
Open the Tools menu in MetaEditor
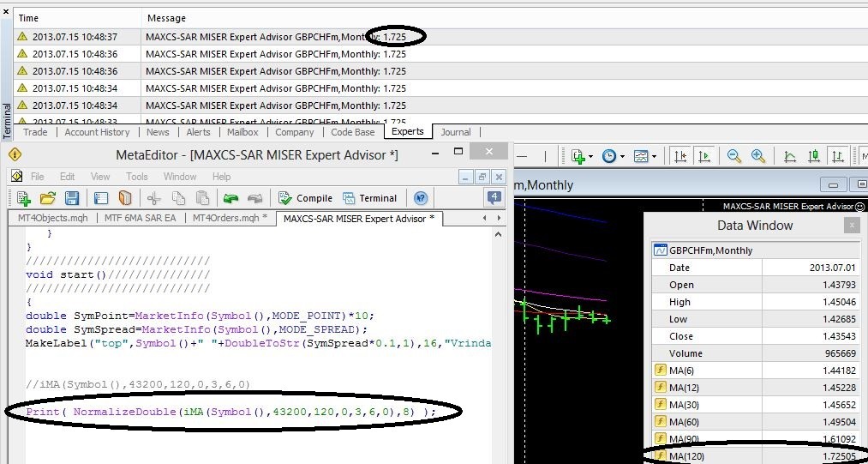click(137, 177)
